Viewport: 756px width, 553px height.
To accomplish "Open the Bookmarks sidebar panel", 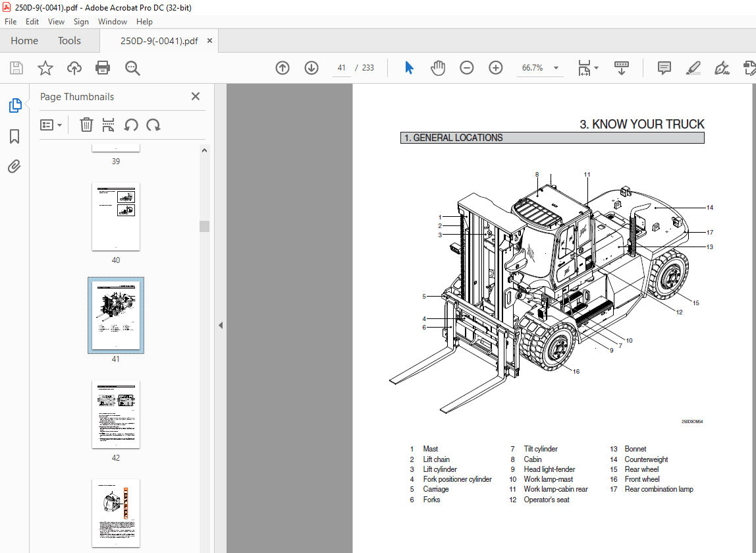I will pos(14,136).
